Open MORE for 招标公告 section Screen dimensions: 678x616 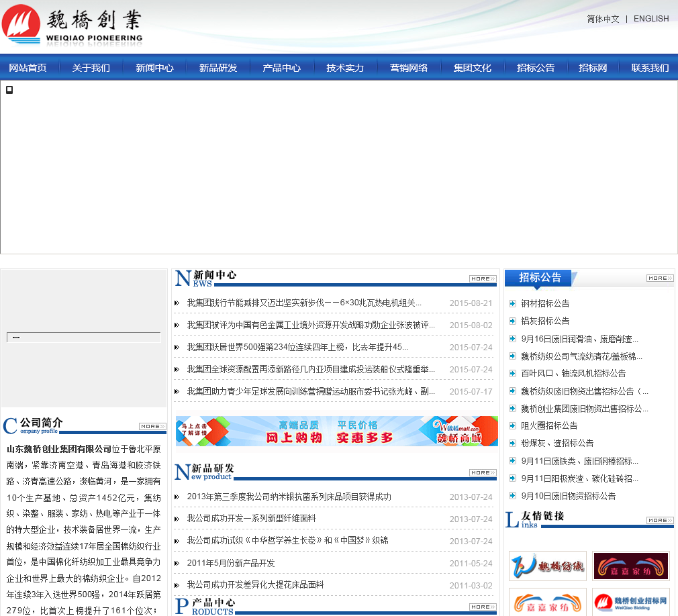pyautogui.click(x=660, y=278)
